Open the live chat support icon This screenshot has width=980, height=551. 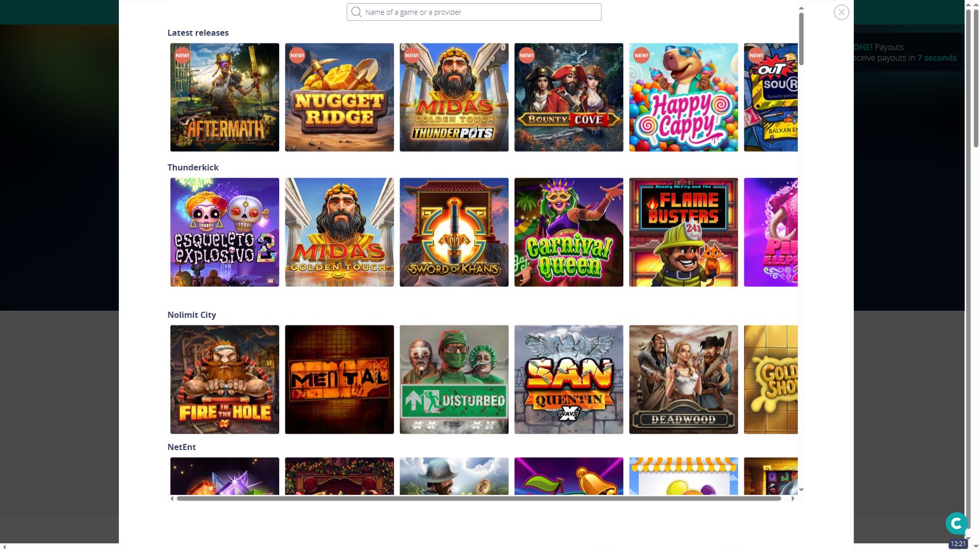[957, 523]
